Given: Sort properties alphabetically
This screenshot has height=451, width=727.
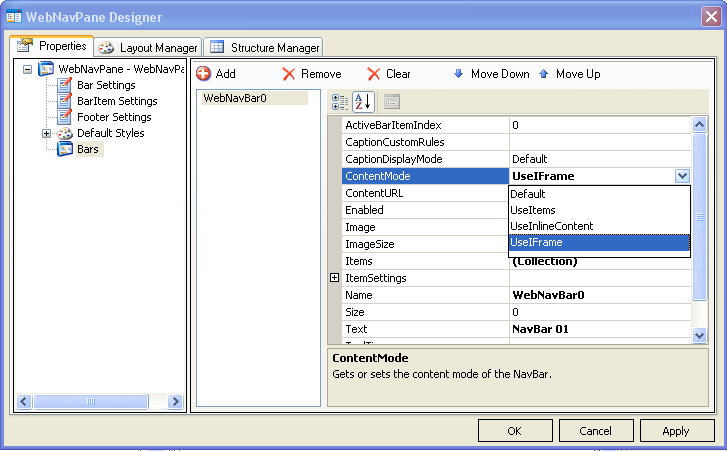Looking at the screenshot, I should pos(363,102).
